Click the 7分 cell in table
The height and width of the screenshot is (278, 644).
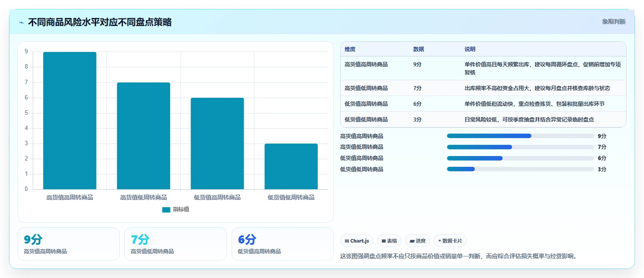(x=417, y=88)
